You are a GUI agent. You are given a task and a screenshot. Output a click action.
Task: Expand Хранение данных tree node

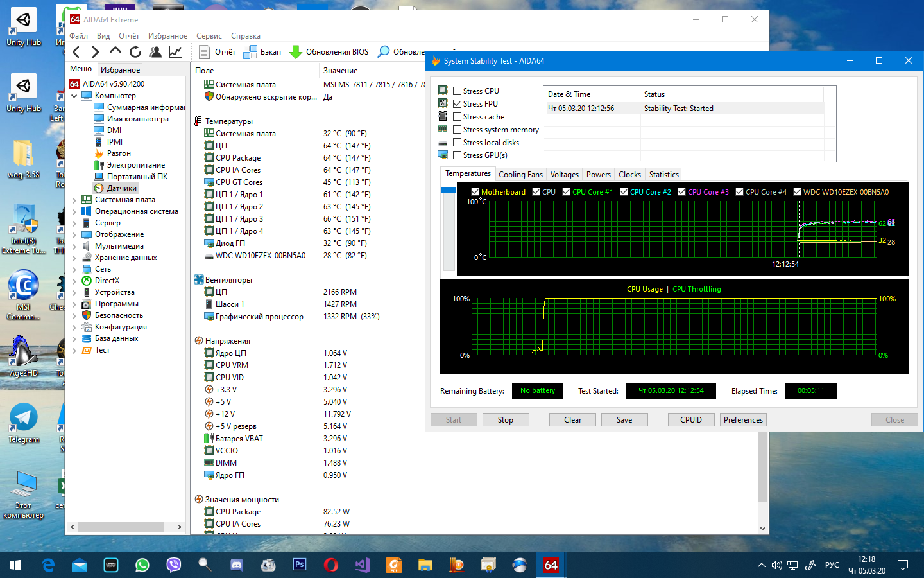(74, 258)
